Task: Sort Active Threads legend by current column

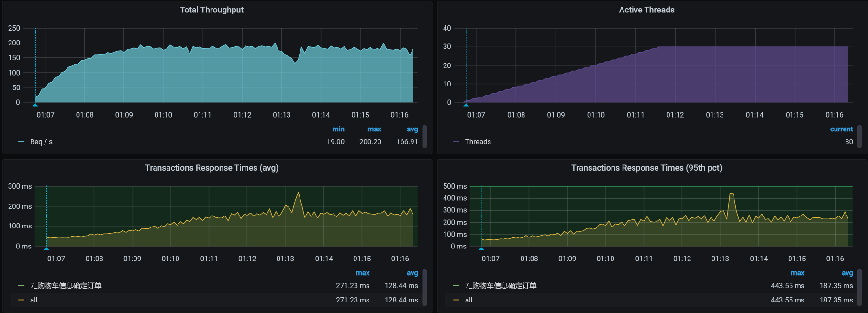Action: pyautogui.click(x=841, y=129)
